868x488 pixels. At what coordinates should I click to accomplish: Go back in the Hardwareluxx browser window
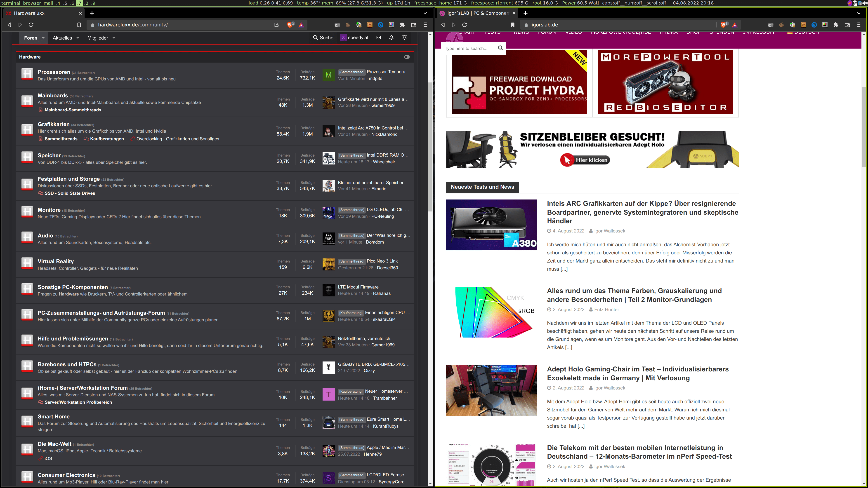pyautogui.click(x=9, y=25)
